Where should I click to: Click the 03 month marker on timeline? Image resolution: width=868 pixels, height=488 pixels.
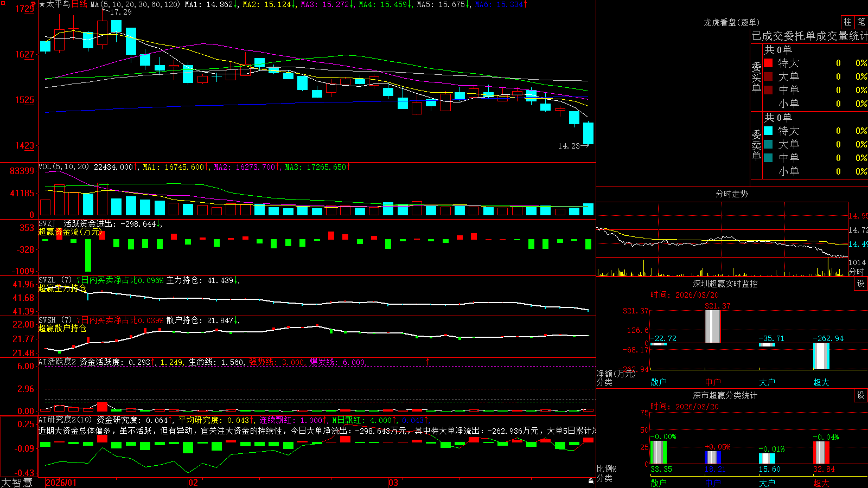point(393,483)
